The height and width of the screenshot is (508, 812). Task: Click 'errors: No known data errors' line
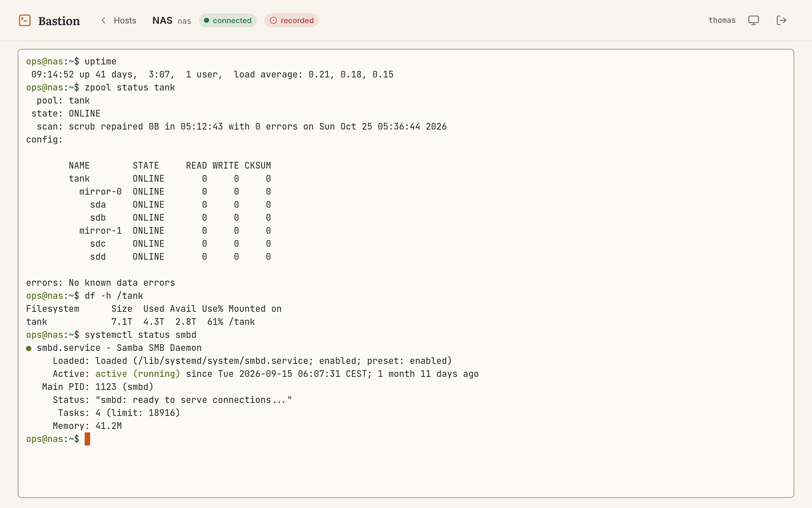point(100,283)
